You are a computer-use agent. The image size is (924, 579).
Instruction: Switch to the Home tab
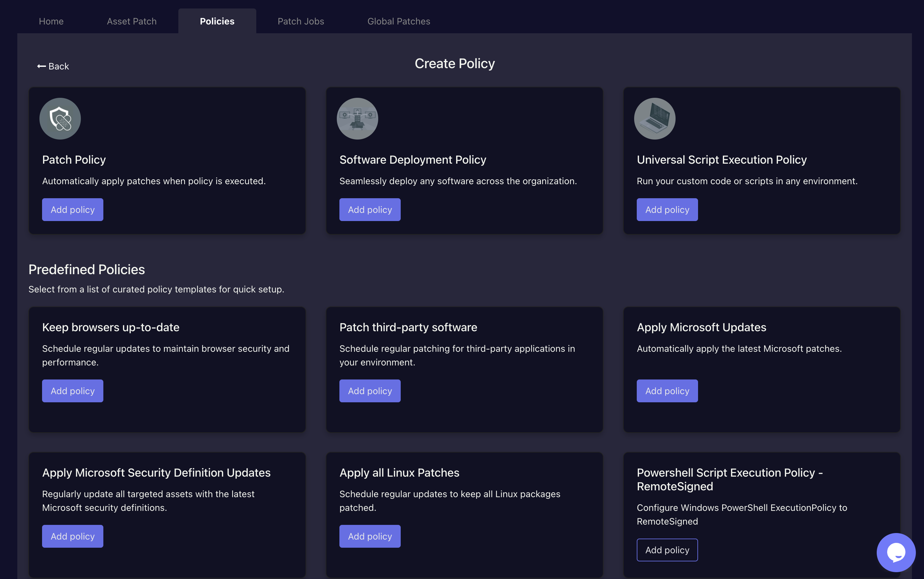click(x=51, y=22)
